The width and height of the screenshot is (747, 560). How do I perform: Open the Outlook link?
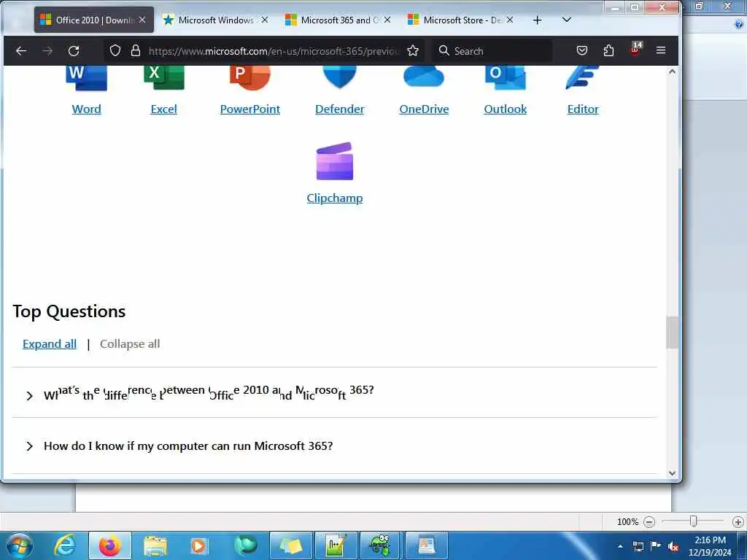coord(506,109)
